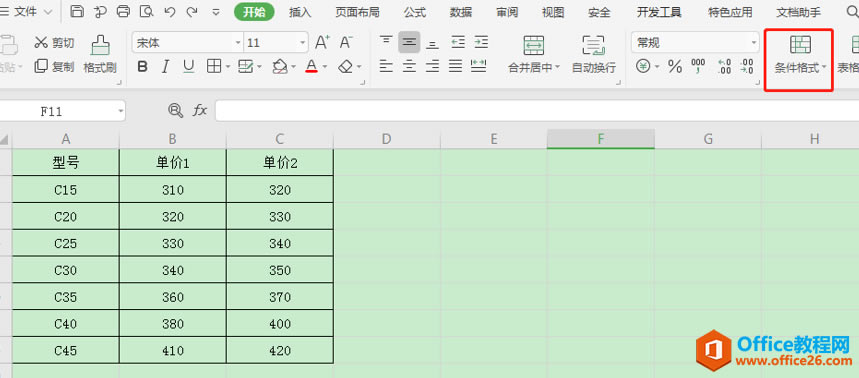Undo the last action
The image size is (859, 378).
[x=170, y=12]
